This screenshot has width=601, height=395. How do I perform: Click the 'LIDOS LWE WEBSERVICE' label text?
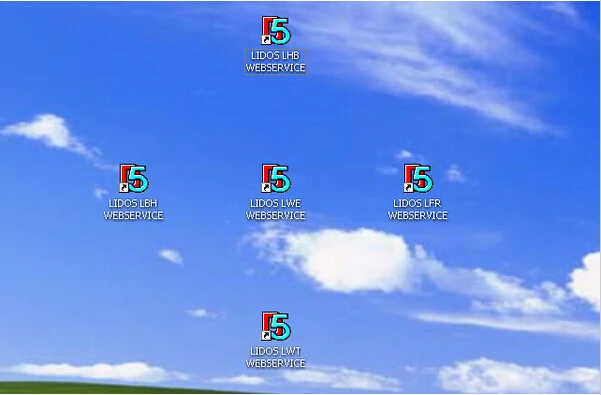tap(276, 210)
